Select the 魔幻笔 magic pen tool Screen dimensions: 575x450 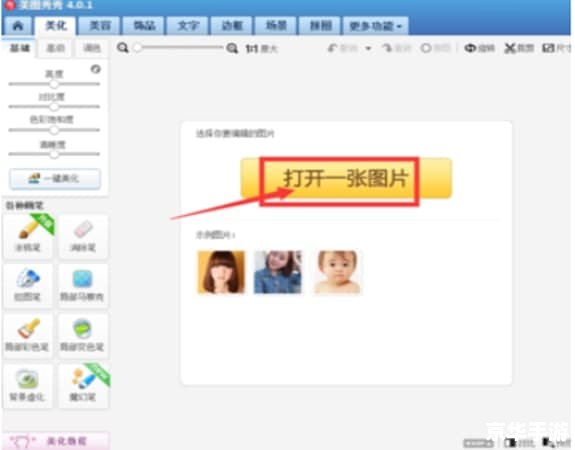coord(83,386)
